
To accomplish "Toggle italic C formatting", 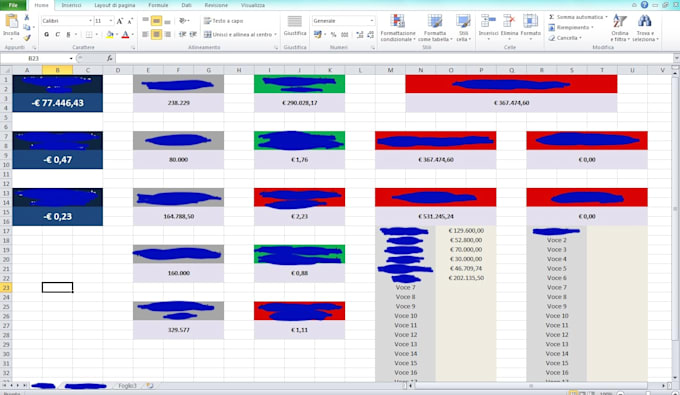I will point(57,34).
